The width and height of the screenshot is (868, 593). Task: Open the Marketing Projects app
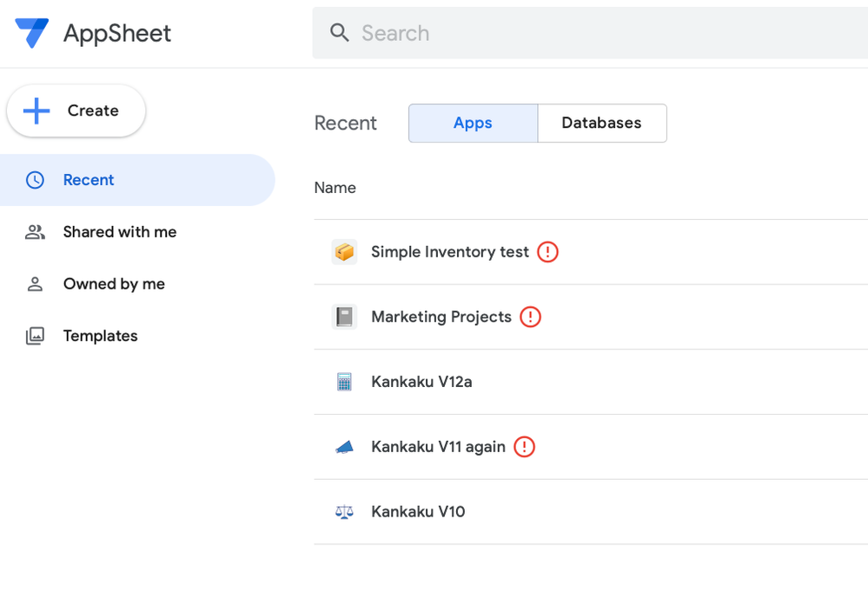441,317
